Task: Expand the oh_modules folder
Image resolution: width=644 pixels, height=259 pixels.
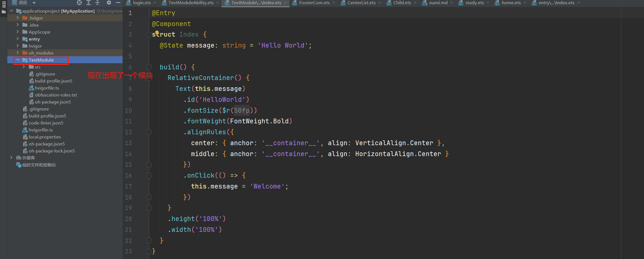Action: click(18, 53)
